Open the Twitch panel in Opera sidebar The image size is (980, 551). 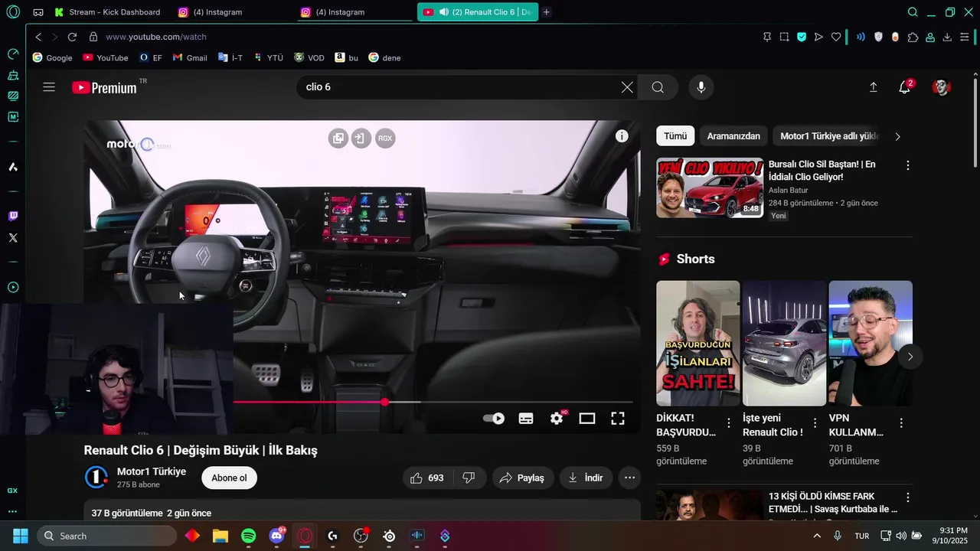13,217
